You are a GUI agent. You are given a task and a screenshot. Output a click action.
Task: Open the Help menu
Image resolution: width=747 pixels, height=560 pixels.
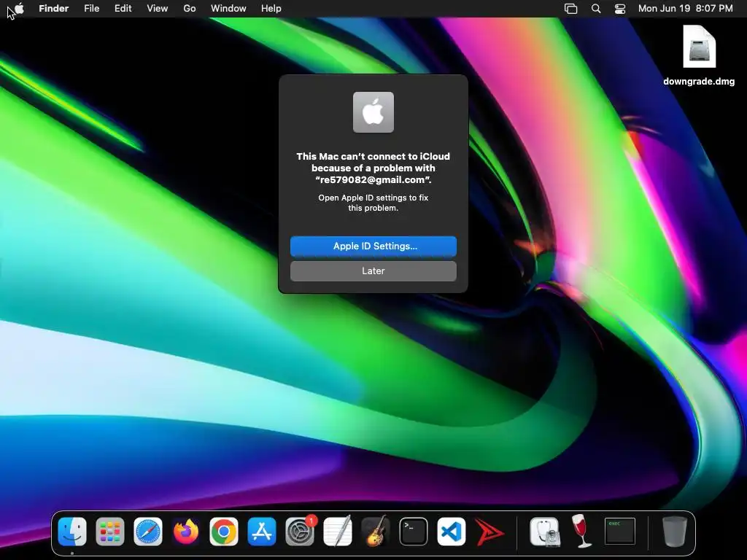point(271,9)
